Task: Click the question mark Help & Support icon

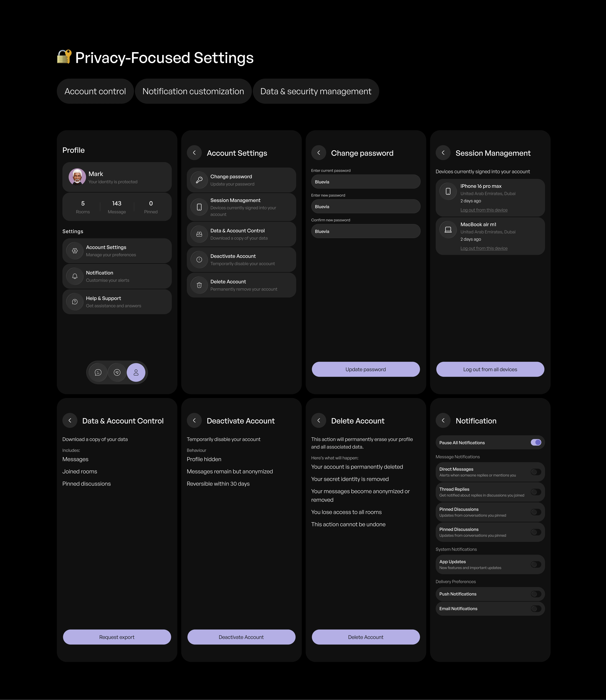Action: point(75,302)
